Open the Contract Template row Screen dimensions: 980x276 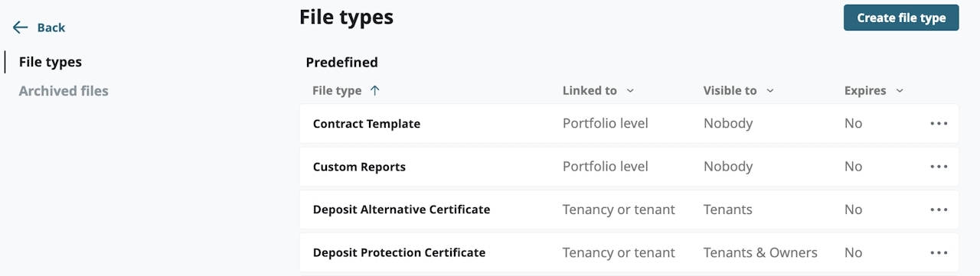(x=629, y=124)
